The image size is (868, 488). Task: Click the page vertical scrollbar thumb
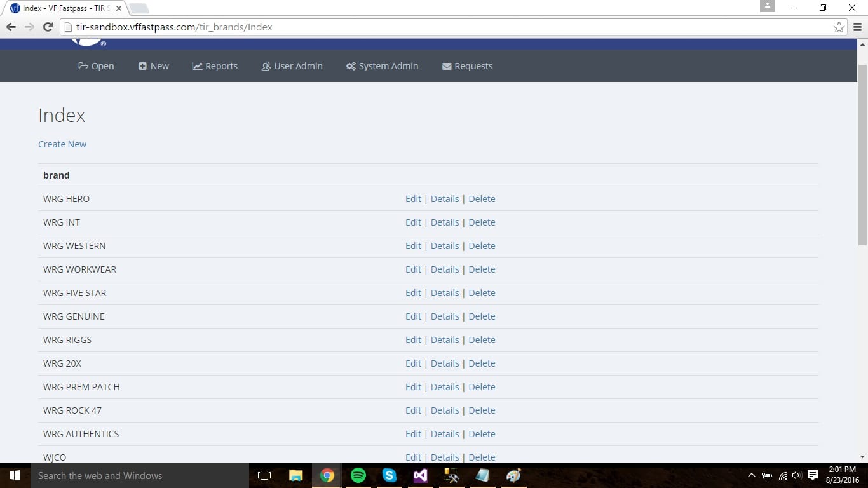tap(862, 154)
